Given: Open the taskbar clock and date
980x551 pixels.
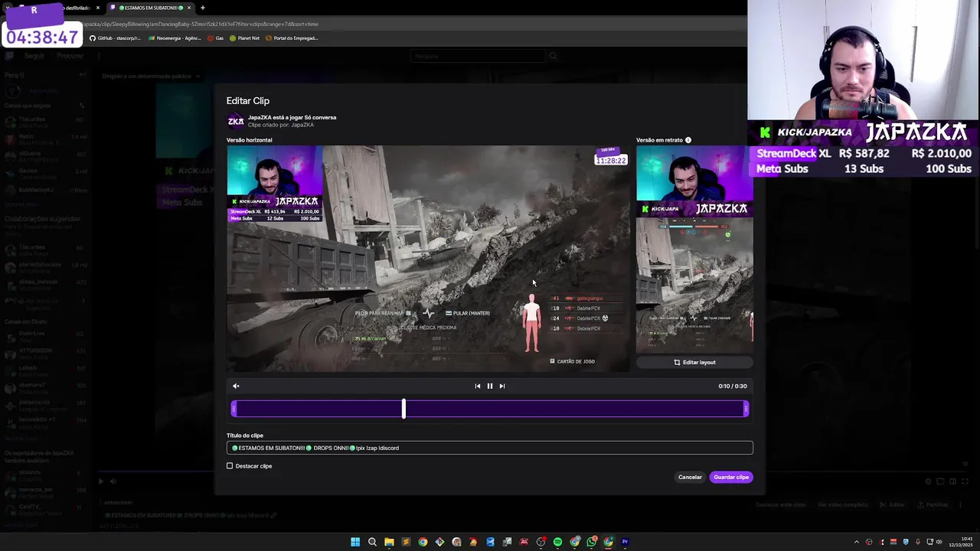Looking at the screenshot, I should tap(960, 542).
